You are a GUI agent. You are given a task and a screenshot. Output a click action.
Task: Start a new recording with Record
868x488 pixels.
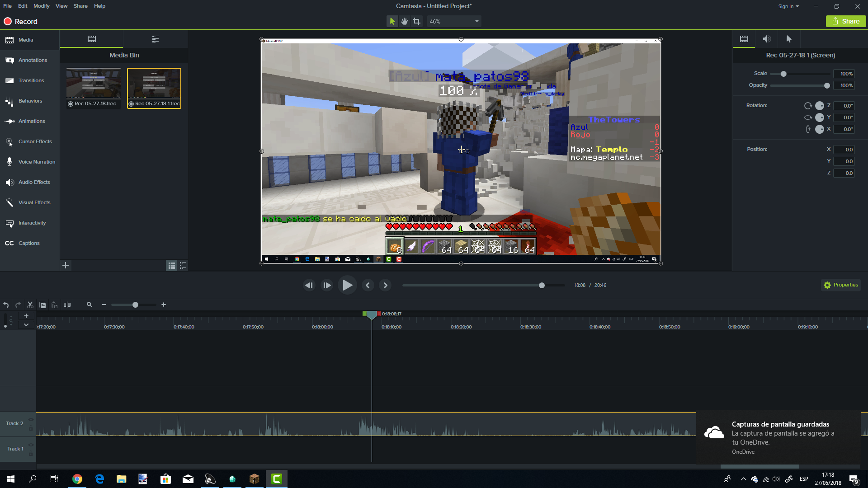coord(21,21)
